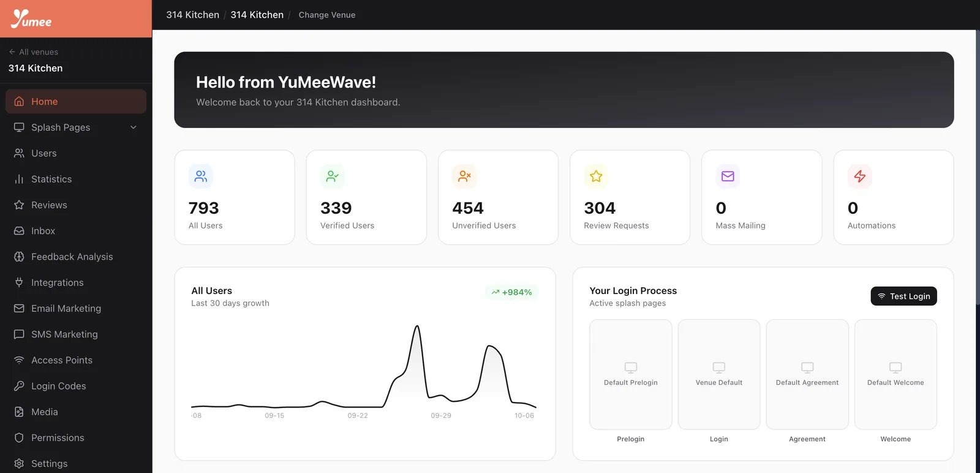This screenshot has width=980, height=473.
Task: Click the Home house icon in sidebar
Action: (x=19, y=102)
